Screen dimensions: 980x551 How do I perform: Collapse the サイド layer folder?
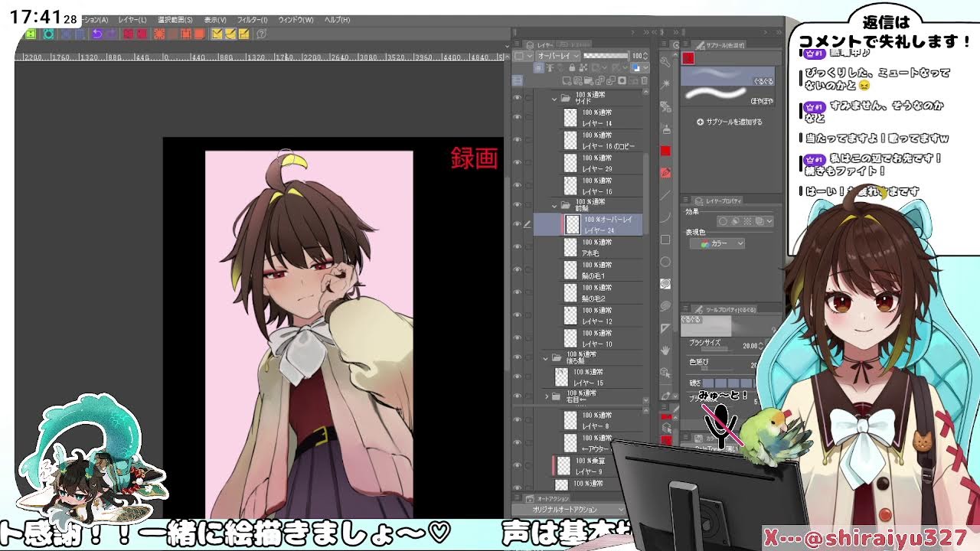pyautogui.click(x=554, y=98)
